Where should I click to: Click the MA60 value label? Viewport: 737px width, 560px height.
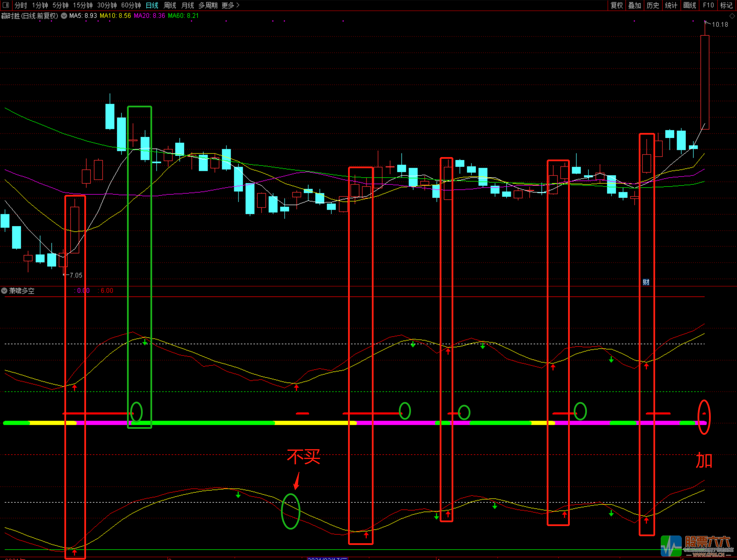pos(183,16)
